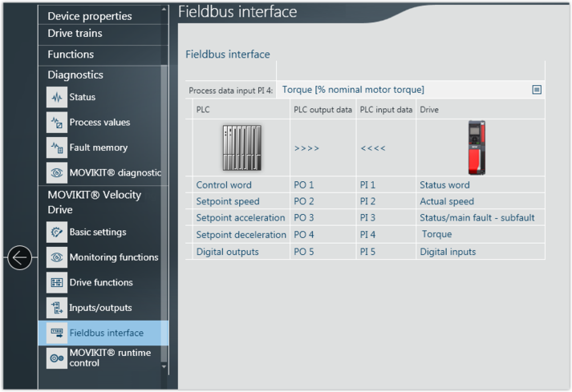This screenshot has height=392, width=572.
Task: Click MOVIKIT runtime control icon
Action: (x=56, y=358)
